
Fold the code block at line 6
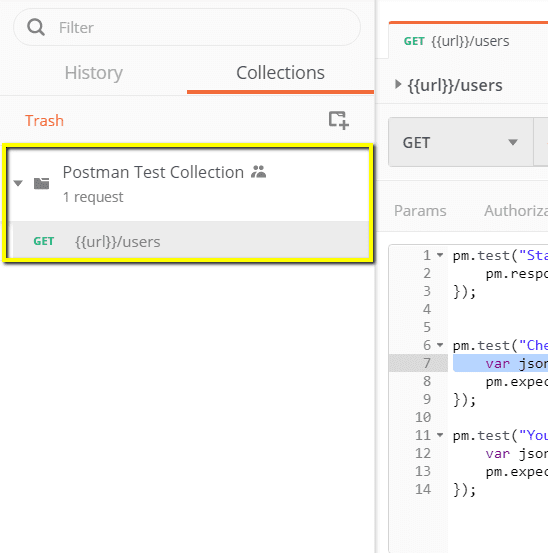click(440, 345)
